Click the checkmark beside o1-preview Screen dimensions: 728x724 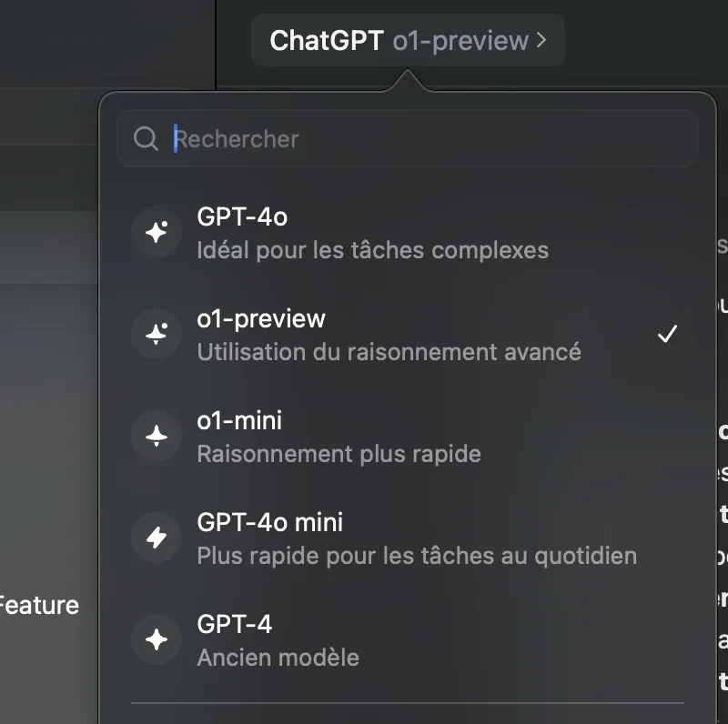coord(667,334)
